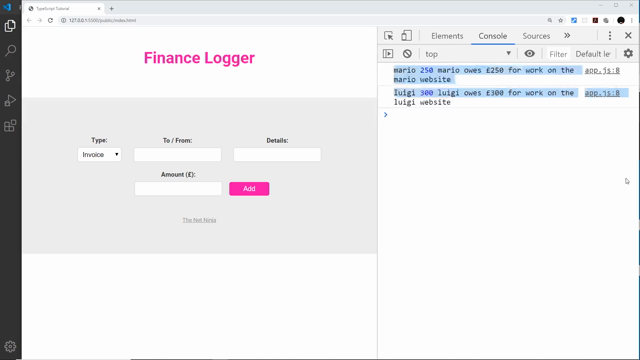640x360 pixels.
Task: Open VS Code Manage gear icon
Action: tap(10, 347)
